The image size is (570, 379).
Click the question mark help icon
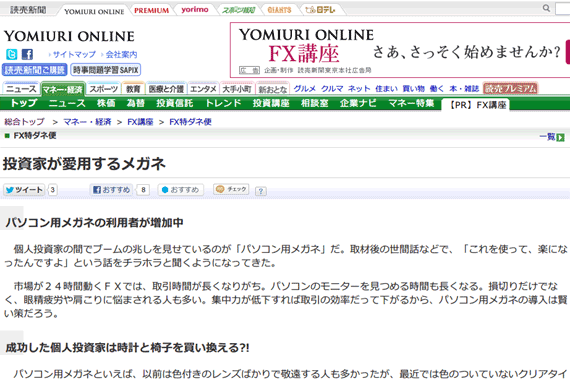(261, 191)
